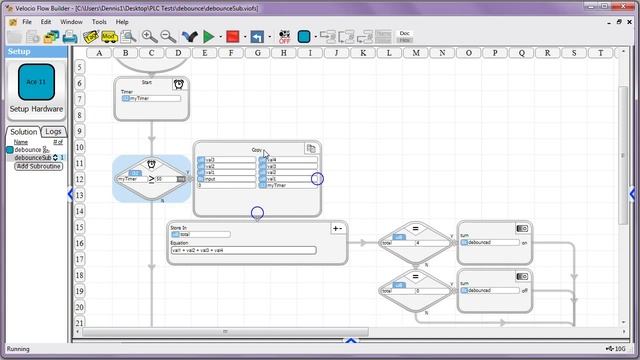Image resolution: width=640 pixels, height=360 pixels.
Task: Click the blue checkmark program icon
Action: (x=189, y=37)
